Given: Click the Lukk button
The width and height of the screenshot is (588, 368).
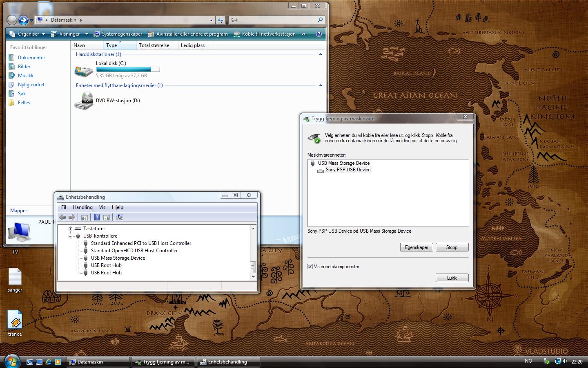Looking at the screenshot, I should point(452,278).
